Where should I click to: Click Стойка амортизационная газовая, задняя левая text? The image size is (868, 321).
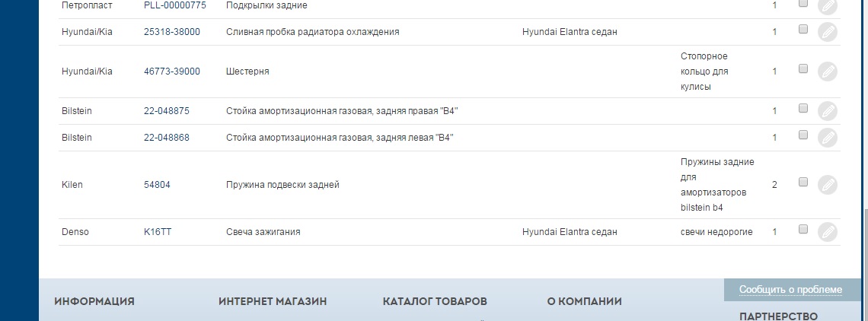point(340,138)
